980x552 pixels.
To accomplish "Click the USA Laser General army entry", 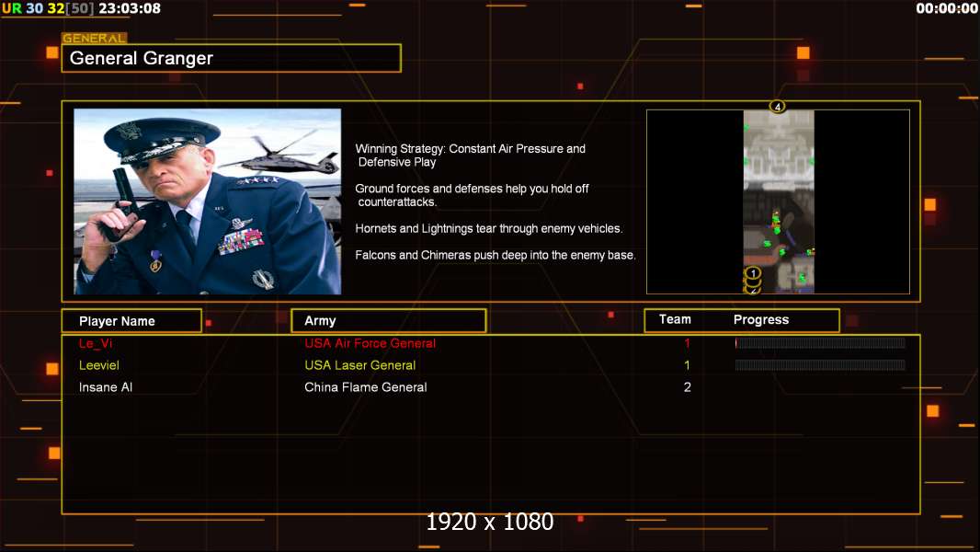I will pyautogui.click(x=360, y=365).
